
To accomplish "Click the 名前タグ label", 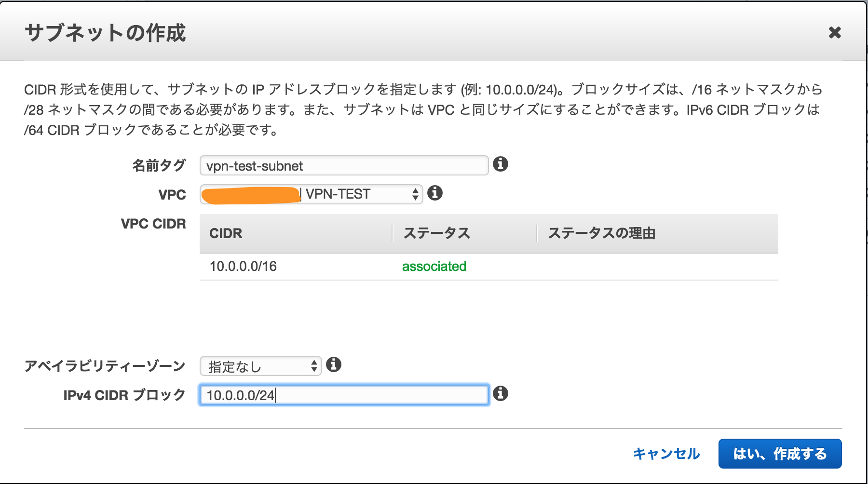I will point(159,166).
